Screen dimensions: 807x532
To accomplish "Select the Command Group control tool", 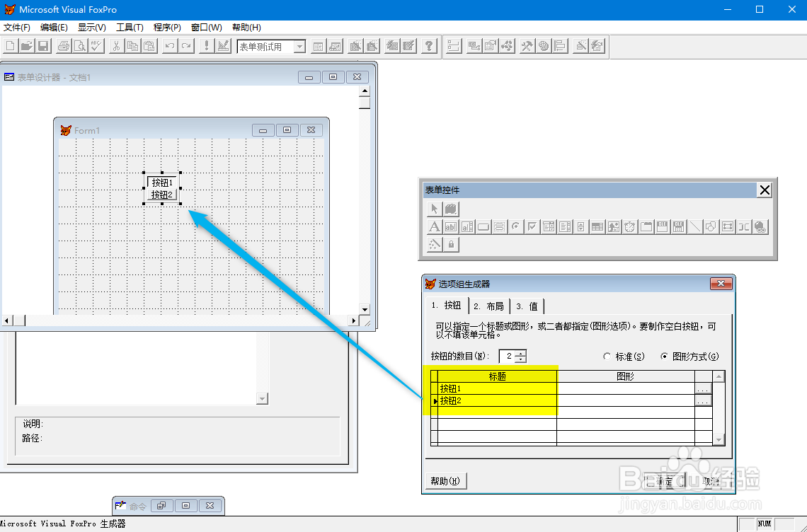I will 499,227.
